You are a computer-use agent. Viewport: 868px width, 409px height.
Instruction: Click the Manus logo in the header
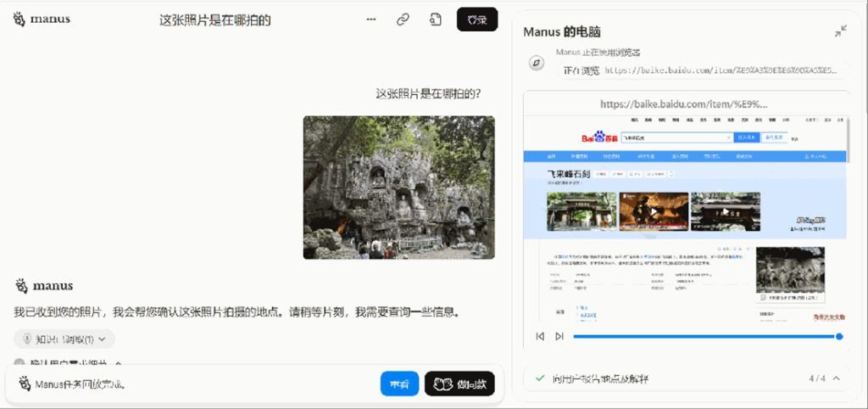click(x=42, y=20)
